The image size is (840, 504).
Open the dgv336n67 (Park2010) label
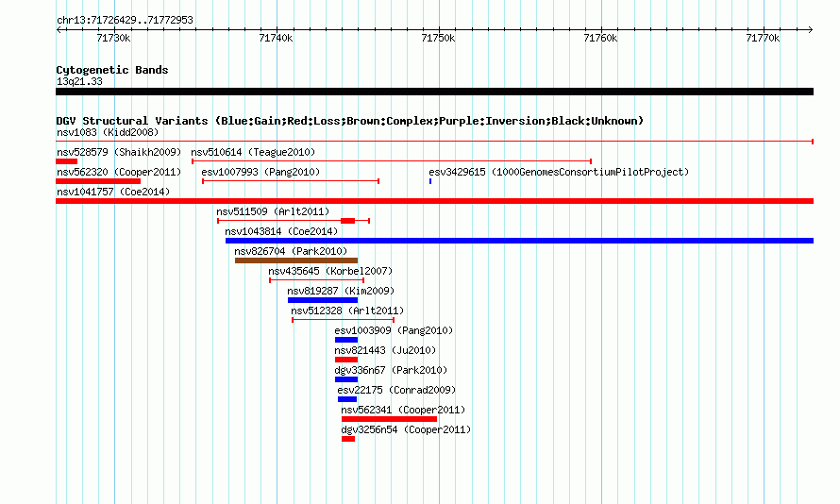[391, 370]
